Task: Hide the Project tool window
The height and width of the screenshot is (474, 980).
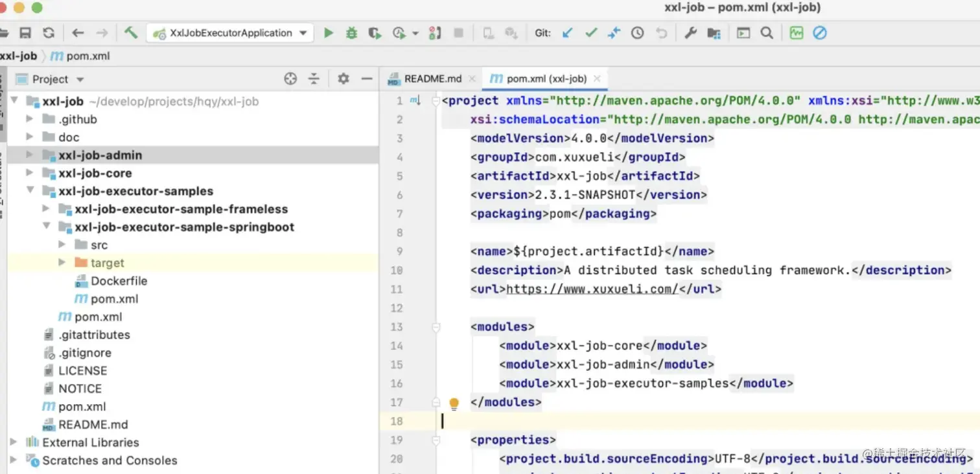Action: pyautogui.click(x=367, y=79)
